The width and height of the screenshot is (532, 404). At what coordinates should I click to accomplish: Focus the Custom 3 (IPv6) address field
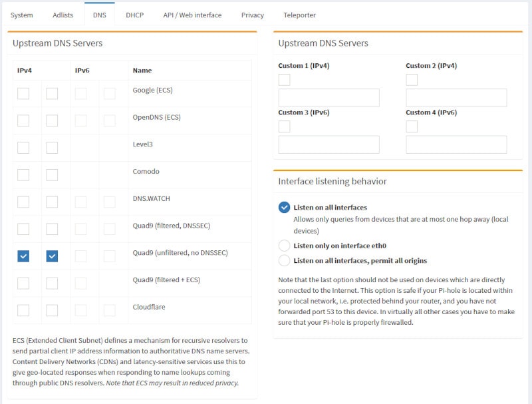(329, 144)
